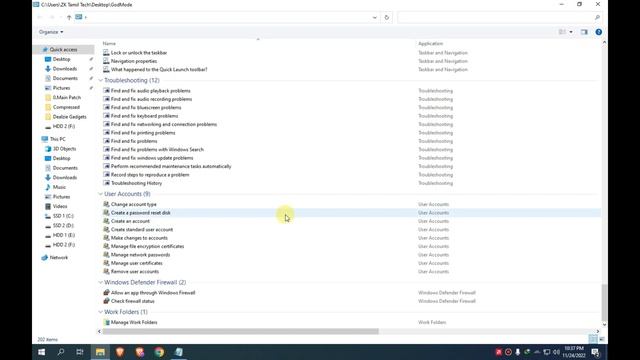Sort by the Application column header
This screenshot has height=360, width=640.
coord(430,43)
